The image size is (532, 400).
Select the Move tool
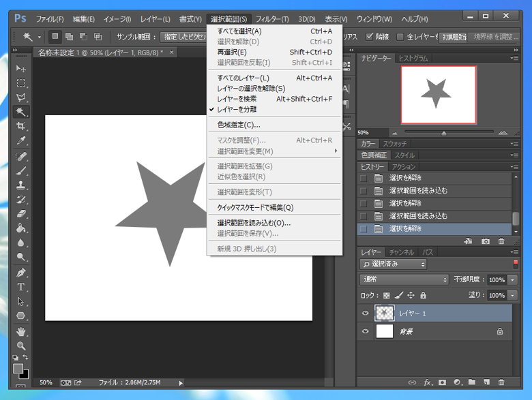tap(20, 68)
